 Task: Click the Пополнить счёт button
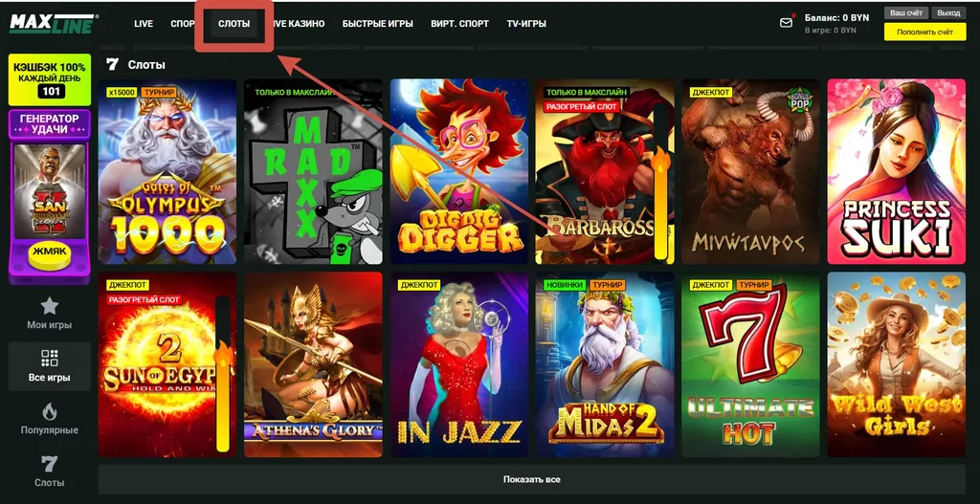pyautogui.click(x=924, y=33)
